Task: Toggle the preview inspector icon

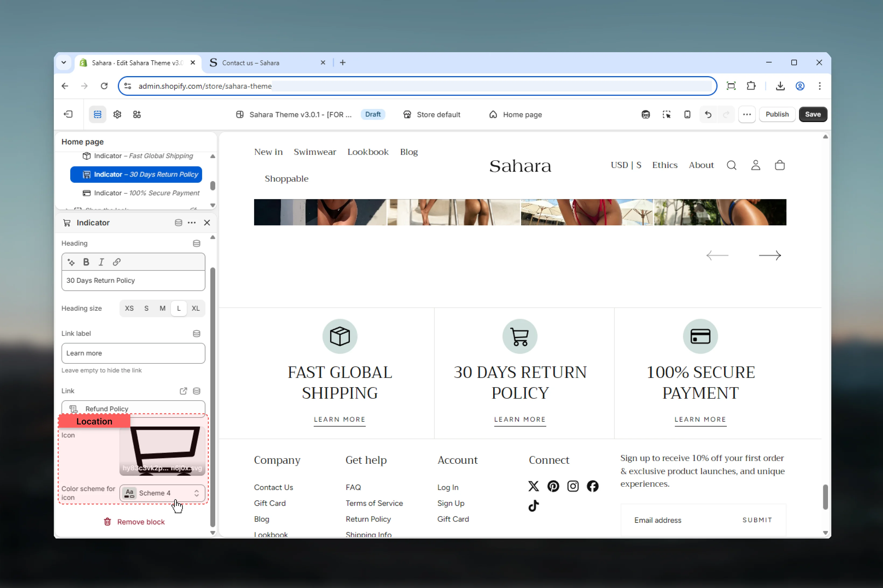Action: [667, 114]
